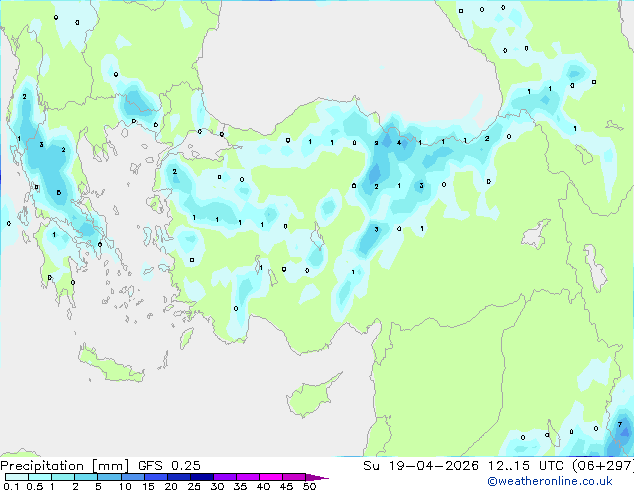Select the 1 to 2 mm legend swatch

pos(63,477)
